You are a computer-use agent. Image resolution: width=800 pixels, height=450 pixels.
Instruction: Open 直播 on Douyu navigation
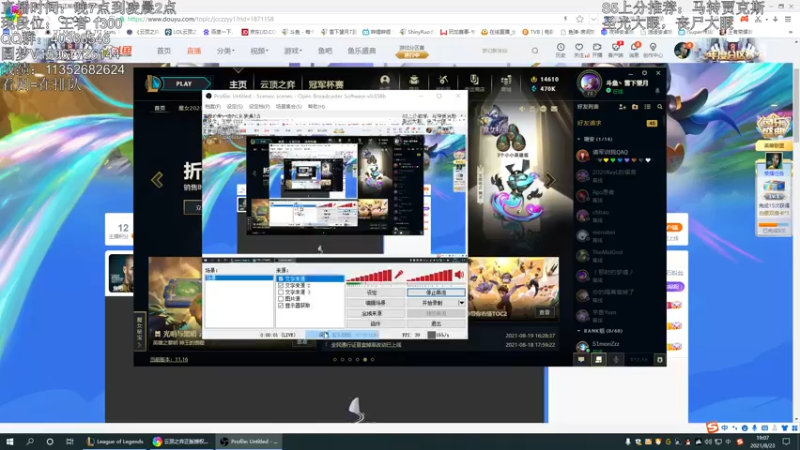pyautogui.click(x=194, y=51)
